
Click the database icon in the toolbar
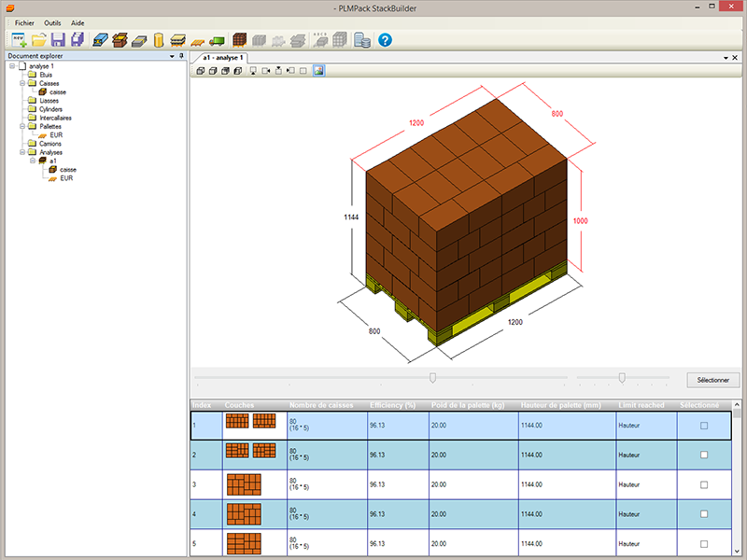[x=362, y=40]
